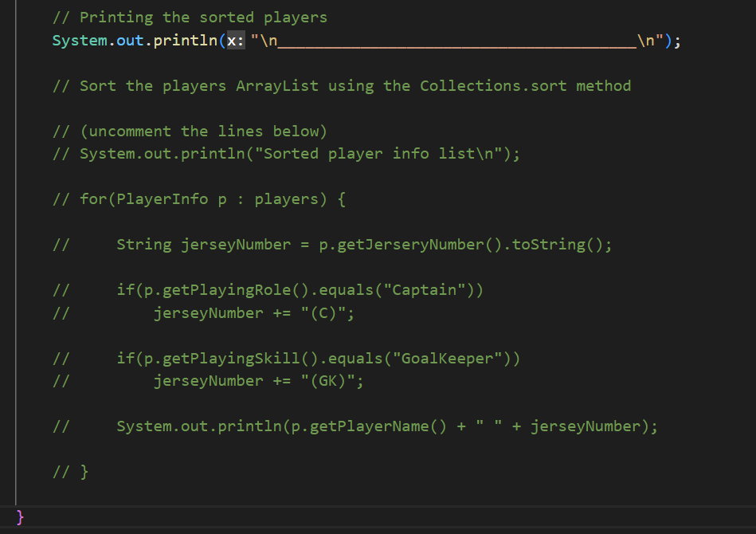Click the comment "// Printing the sorted players"
Screen dimensions: 756x534
[190, 17]
